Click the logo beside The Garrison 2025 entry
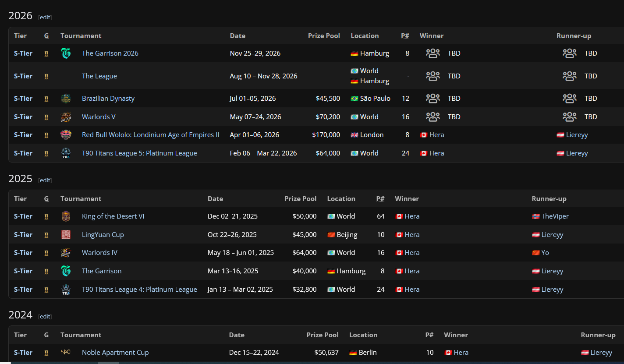Viewport: 624px width, 364px height. (x=66, y=271)
